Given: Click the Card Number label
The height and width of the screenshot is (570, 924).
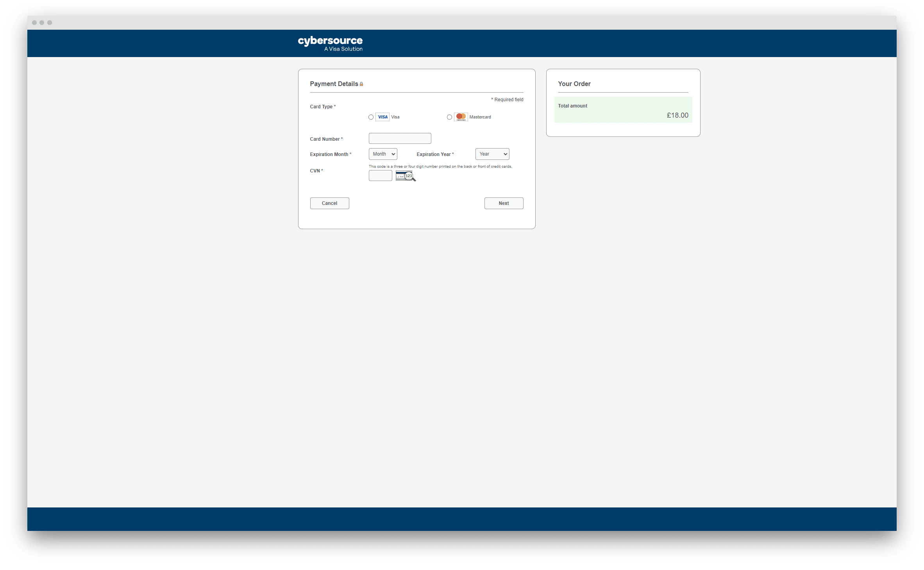Looking at the screenshot, I should tap(326, 139).
